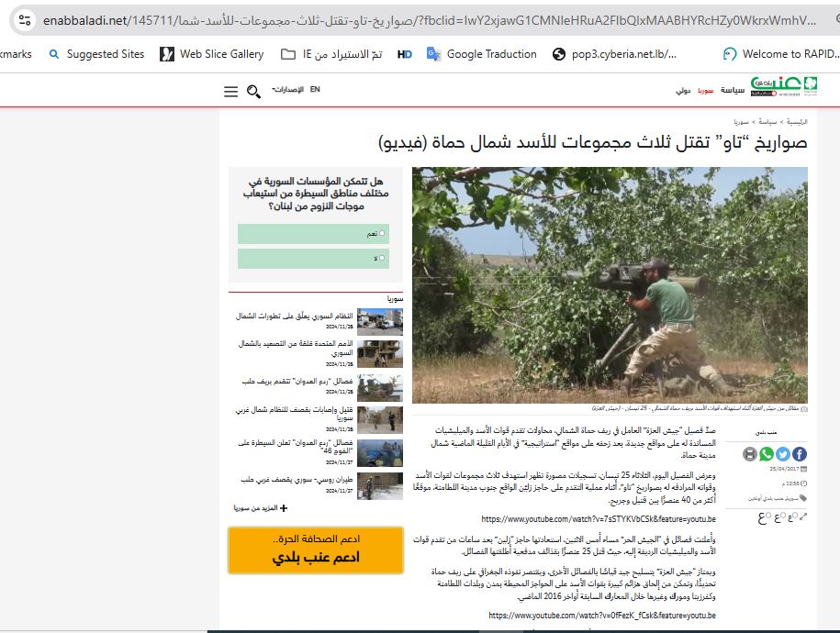The height and width of the screenshot is (633, 840).
Task: Click the magnifier search icon
Action: click(x=253, y=92)
